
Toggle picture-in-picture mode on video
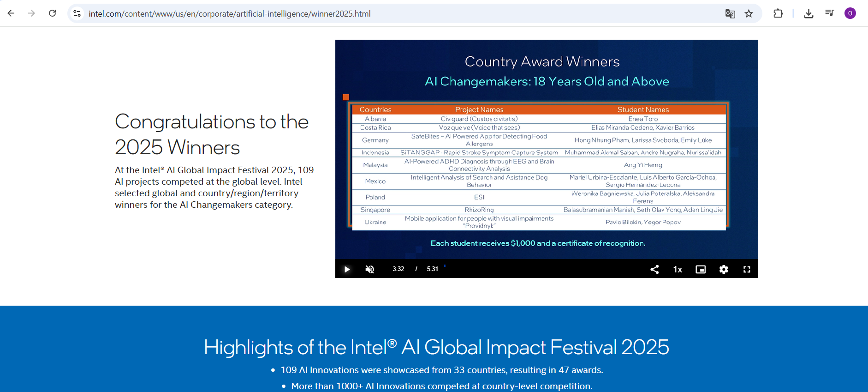pos(701,269)
